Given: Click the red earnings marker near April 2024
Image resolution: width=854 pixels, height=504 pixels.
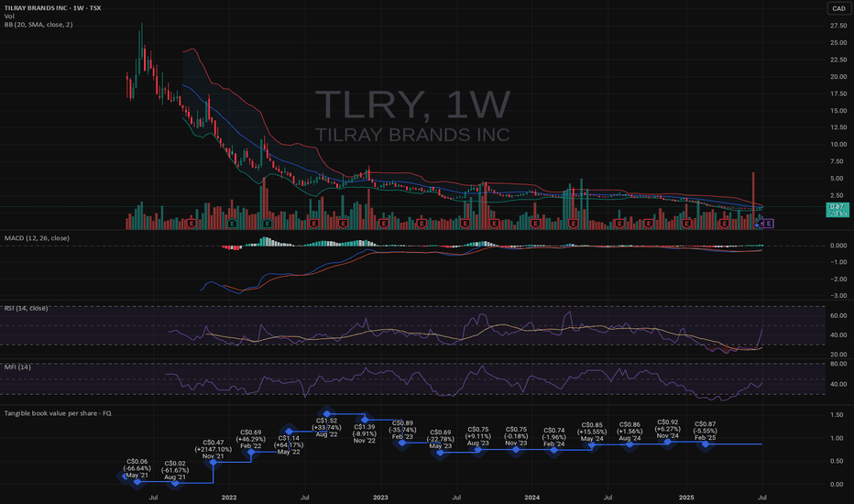Looking at the screenshot, I should (x=573, y=224).
